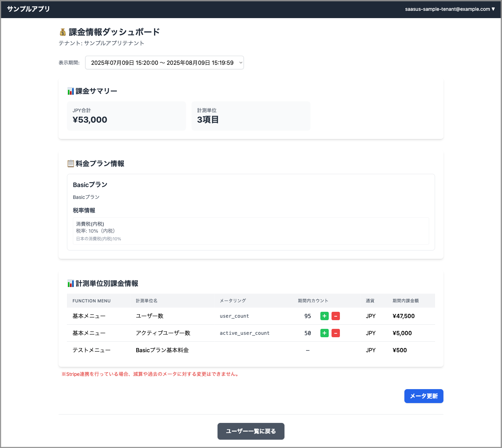Select the JPY合計 ¥53,000 summary card
Viewport: 502px width, 448px height.
(x=126, y=116)
